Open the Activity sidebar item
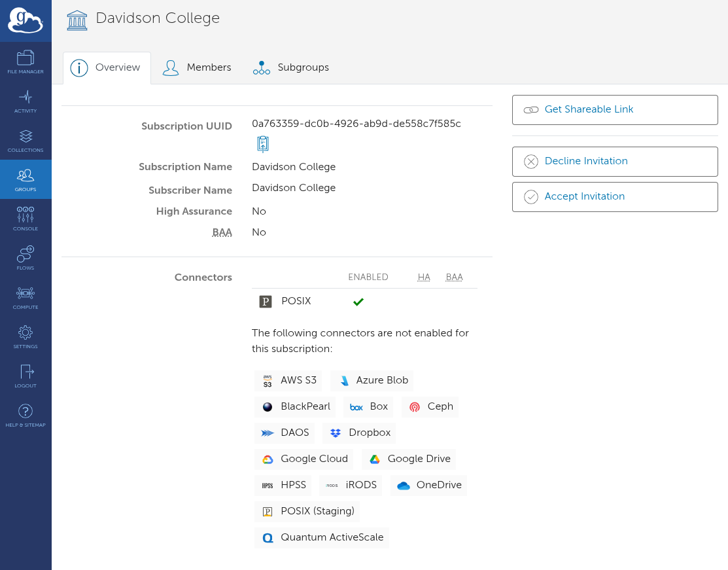This screenshot has width=728, height=570. pyautogui.click(x=26, y=101)
